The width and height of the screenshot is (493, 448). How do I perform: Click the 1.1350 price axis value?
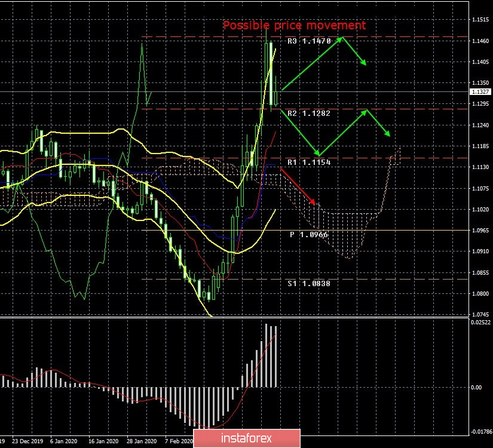(480, 83)
